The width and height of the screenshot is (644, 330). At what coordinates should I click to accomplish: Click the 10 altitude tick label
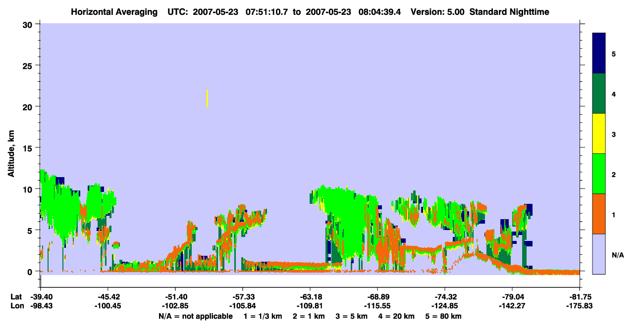(28, 189)
